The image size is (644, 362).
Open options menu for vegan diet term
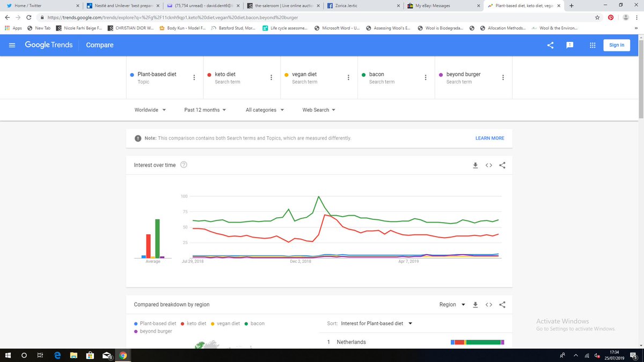click(x=348, y=77)
